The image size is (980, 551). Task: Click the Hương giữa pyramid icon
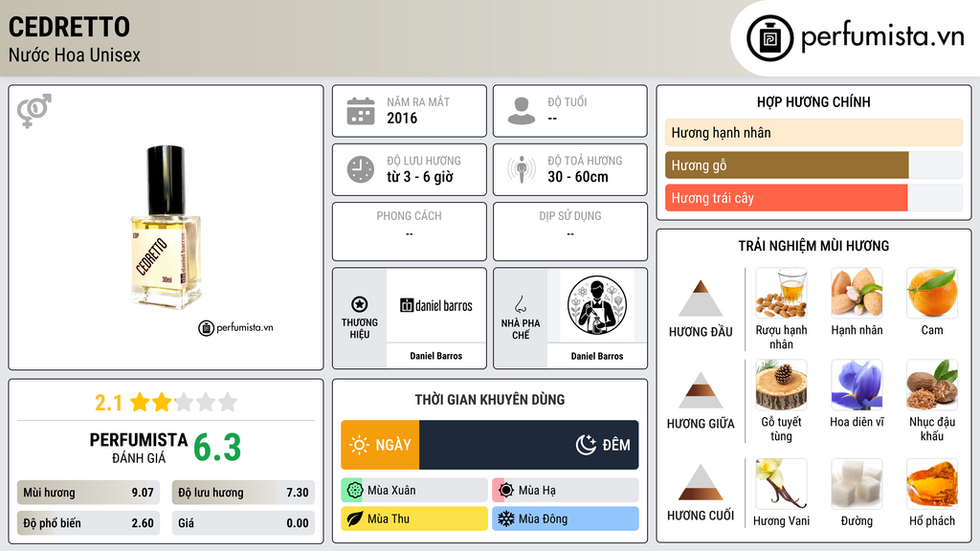point(701,390)
